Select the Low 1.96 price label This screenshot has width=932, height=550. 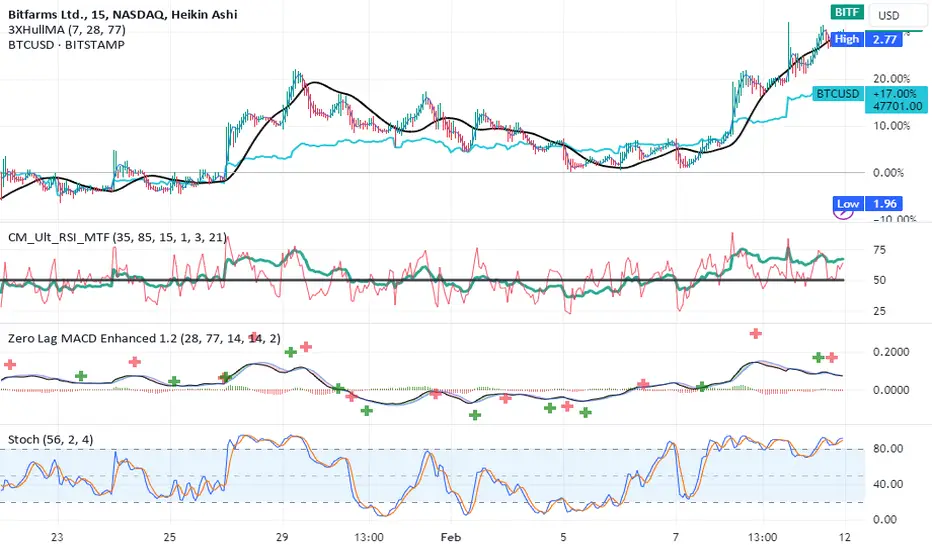(867, 203)
